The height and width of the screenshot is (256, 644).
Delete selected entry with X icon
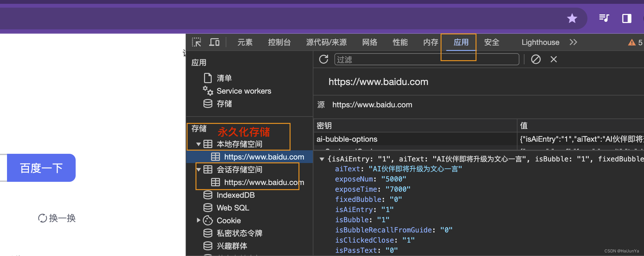(x=554, y=59)
